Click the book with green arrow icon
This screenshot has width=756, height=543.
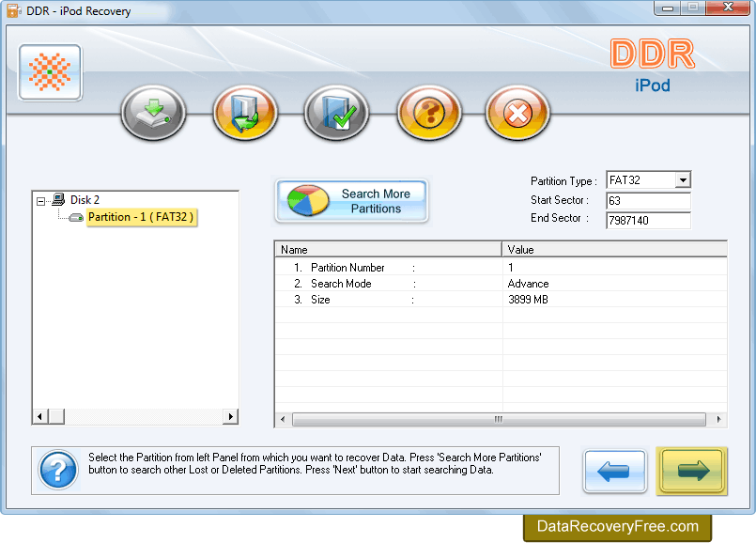coord(245,113)
